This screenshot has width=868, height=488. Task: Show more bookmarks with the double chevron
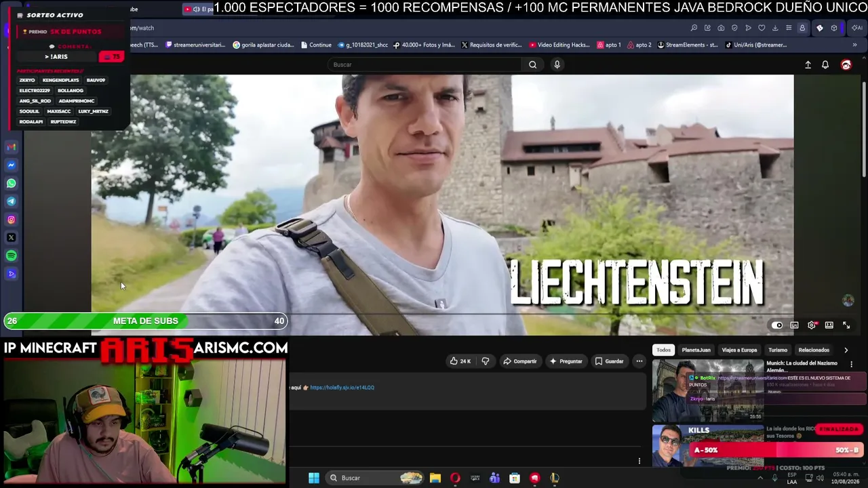pyautogui.click(x=854, y=45)
